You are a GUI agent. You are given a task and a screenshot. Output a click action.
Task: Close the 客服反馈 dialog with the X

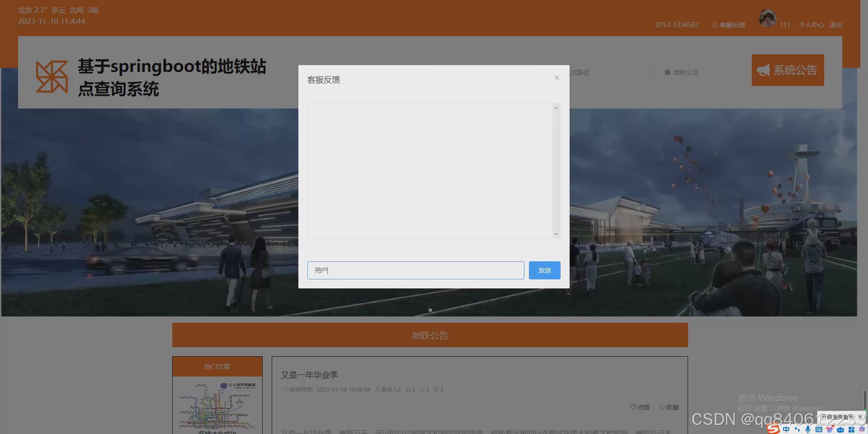tap(557, 78)
